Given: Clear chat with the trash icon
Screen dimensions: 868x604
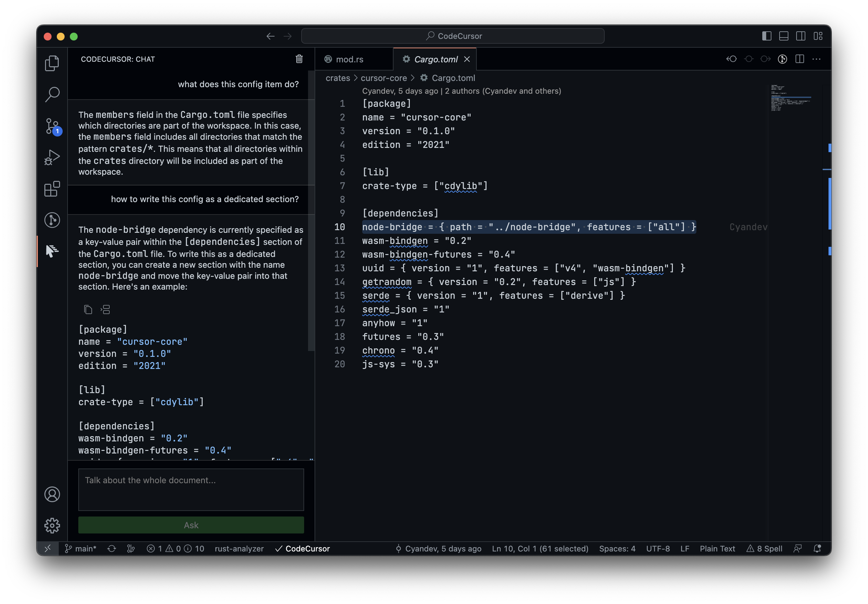Looking at the screenshot, I should 299,59.
